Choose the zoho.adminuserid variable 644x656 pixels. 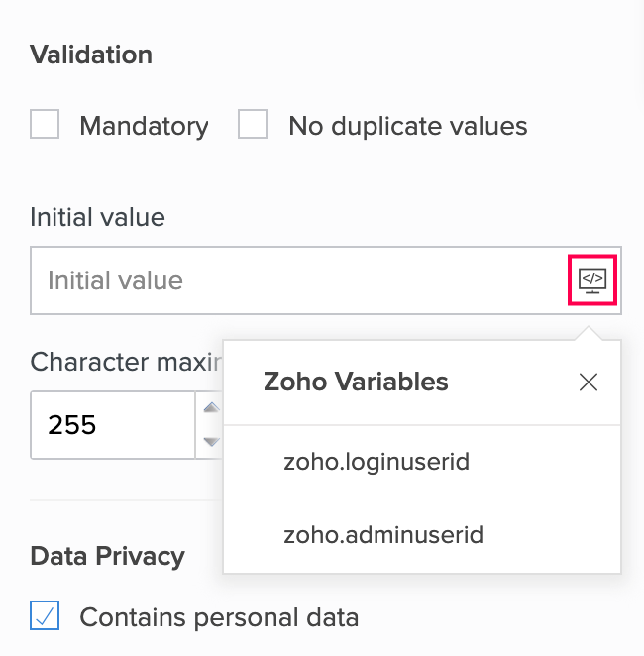click(382, 536)
